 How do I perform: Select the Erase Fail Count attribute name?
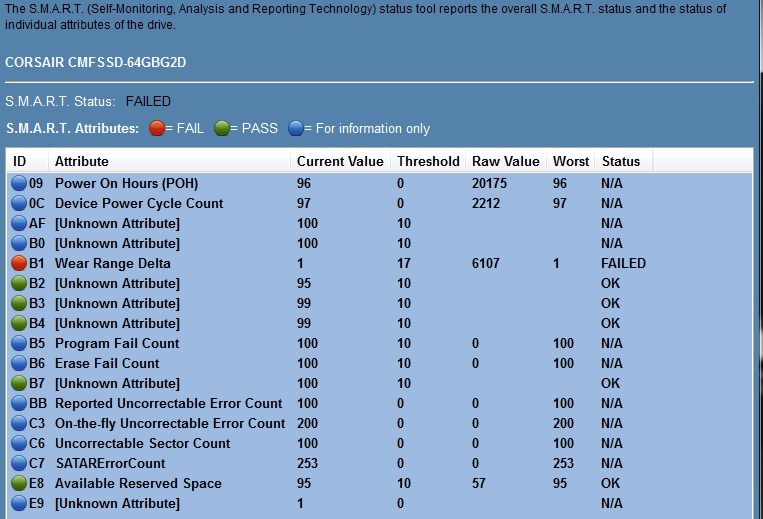[107, 363]
